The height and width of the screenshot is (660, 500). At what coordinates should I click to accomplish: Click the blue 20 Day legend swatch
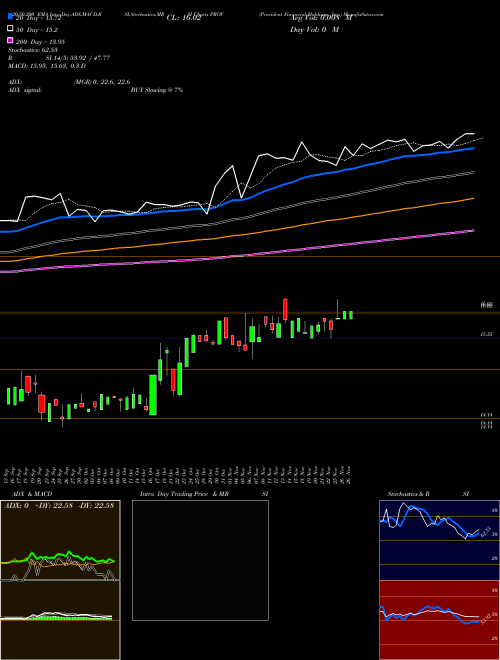pos(10,17)
